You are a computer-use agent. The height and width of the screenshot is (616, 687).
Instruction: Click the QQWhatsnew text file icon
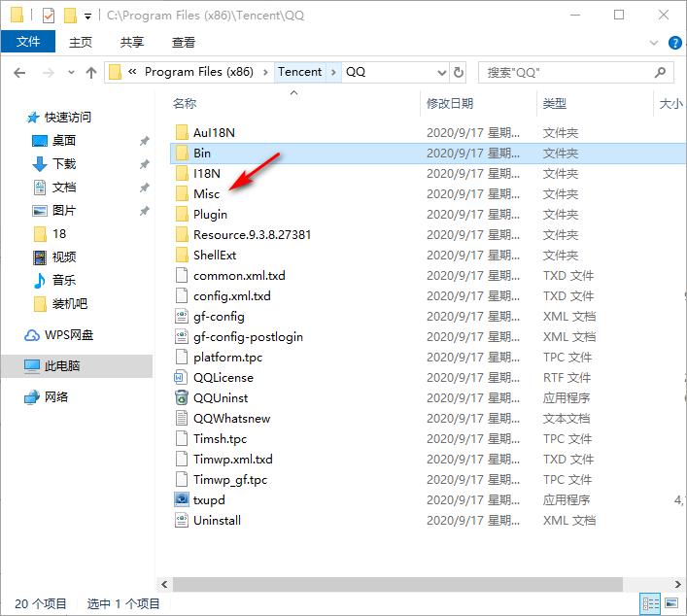point(182,418)
